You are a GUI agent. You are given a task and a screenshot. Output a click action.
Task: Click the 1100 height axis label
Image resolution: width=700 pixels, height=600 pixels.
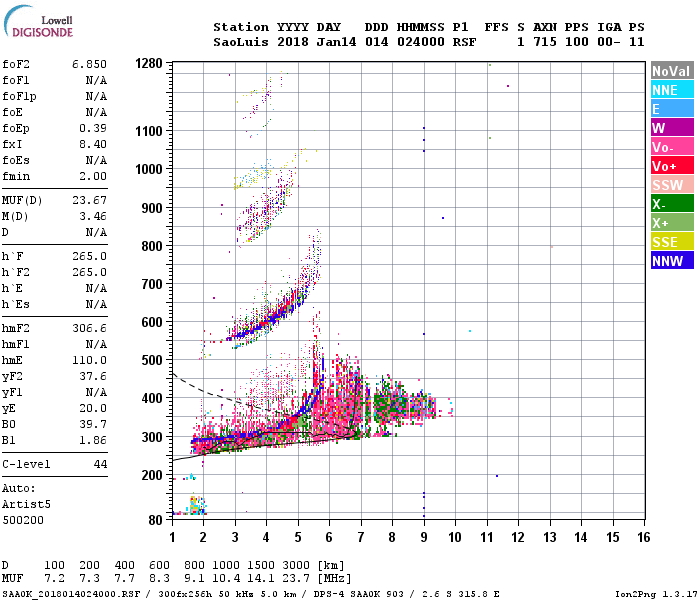[149, 131]
